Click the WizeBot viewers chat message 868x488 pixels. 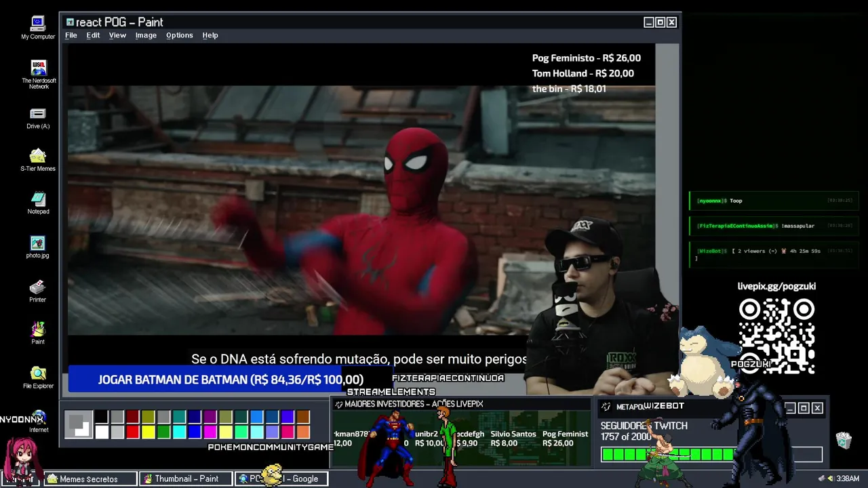tap(774, 253)
